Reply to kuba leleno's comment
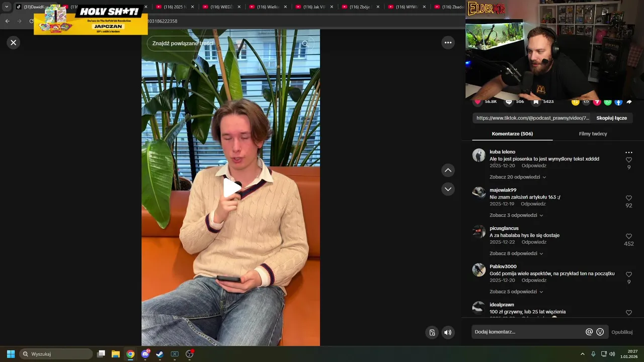The height and width of the screenshot is (362, 644). (x=533, y=166)
